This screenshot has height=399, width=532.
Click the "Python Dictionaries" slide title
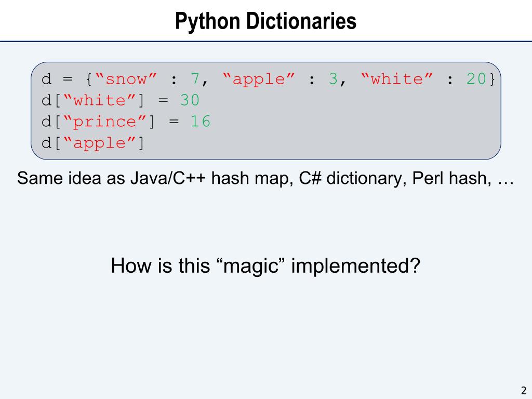coord(265,21)
